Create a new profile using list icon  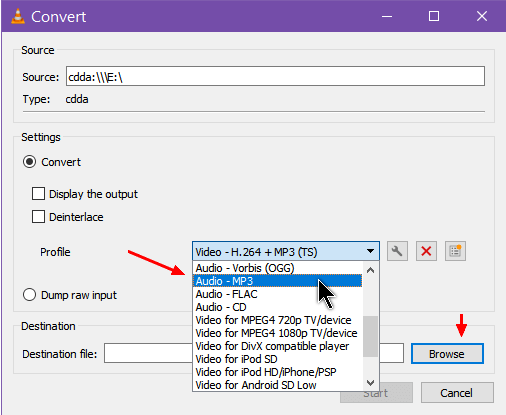(x=455, y=251)
